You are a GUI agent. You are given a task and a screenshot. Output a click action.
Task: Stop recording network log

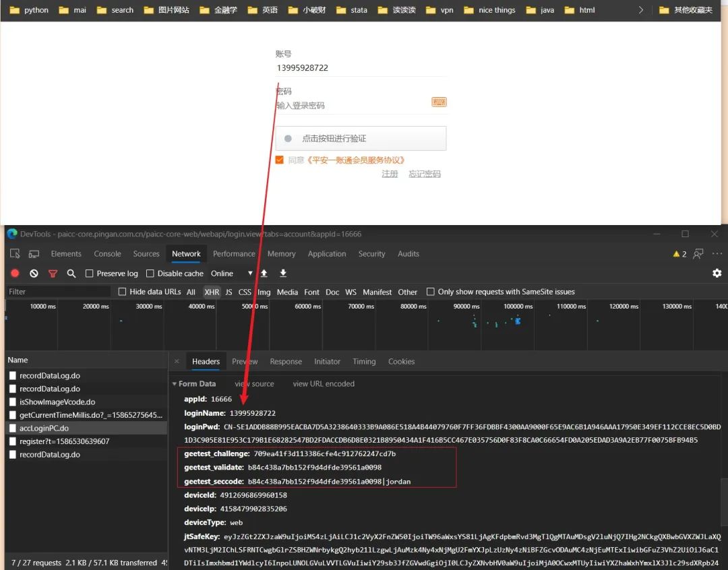click(15, 274)
